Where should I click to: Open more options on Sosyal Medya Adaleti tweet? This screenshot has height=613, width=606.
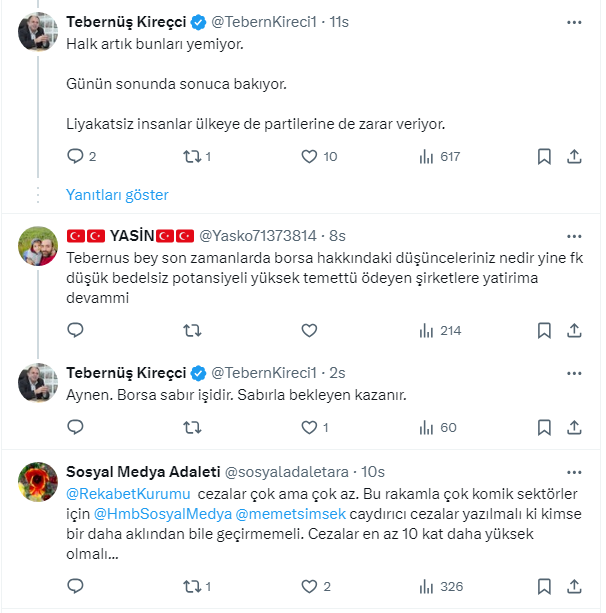point(574,471)
